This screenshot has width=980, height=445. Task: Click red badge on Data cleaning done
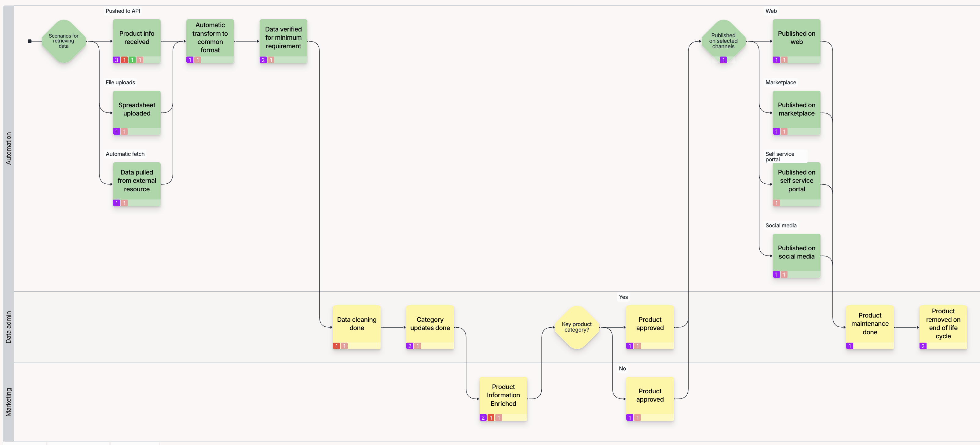pos(336,346)
